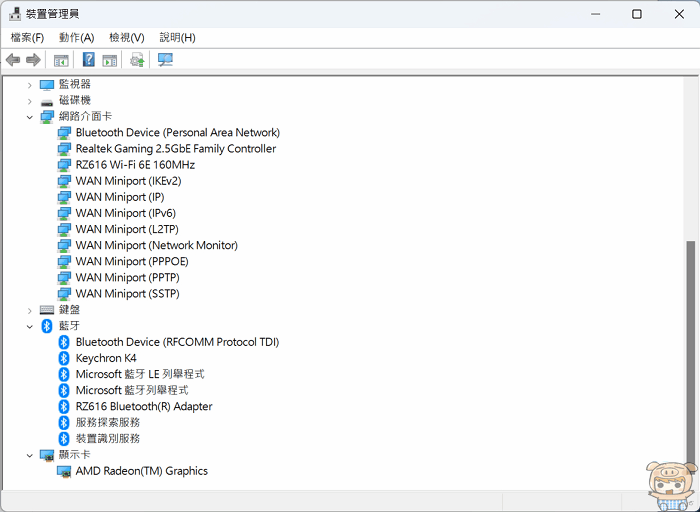Click the Device Manager title bar icon
Screen dimensions: 700x512
(x=15, y=14)
